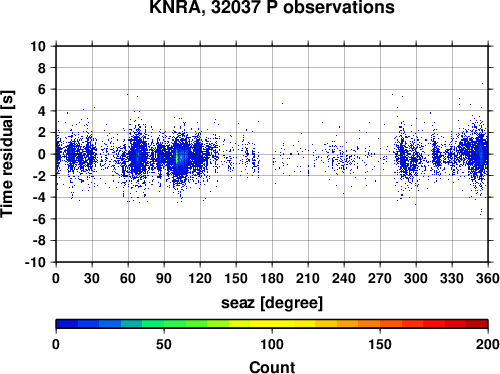
Task: Select the dark blue start of colorbar
Action: (67, 324)
